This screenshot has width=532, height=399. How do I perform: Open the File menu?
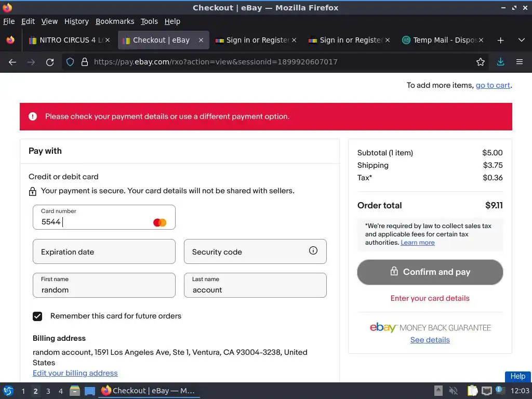tap(9, 21)
